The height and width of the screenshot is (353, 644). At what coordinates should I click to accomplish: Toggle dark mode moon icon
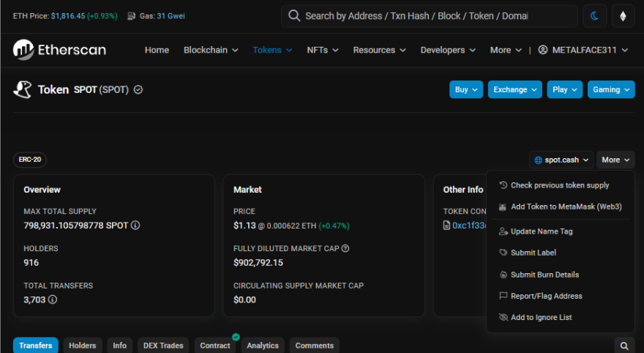point(594,16)
